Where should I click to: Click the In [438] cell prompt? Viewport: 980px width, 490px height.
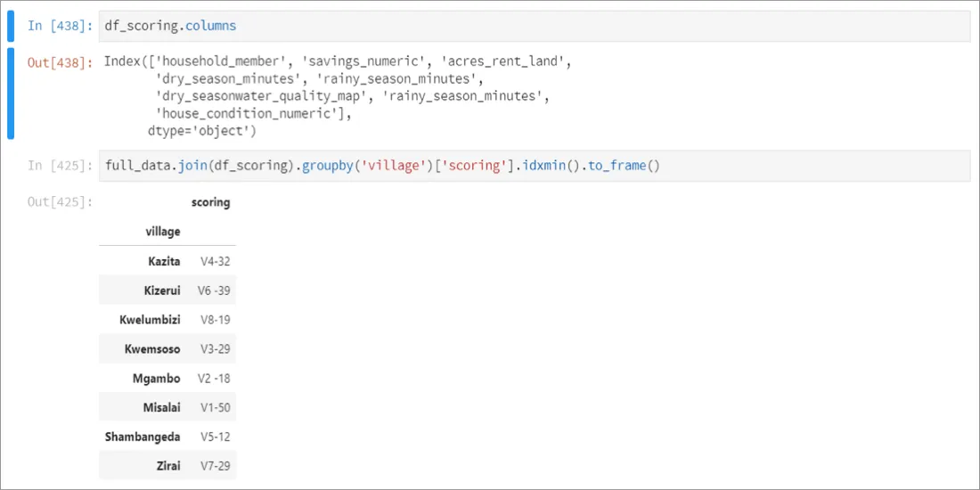point(60,26)
